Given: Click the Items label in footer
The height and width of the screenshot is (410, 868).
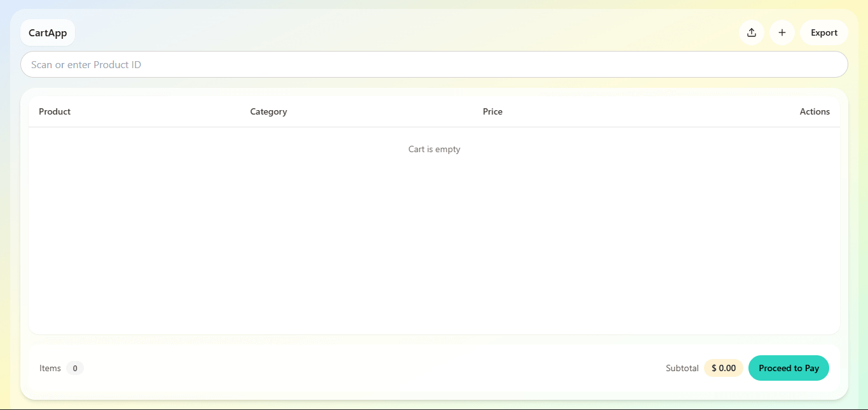Looking at the screenshot, I should 50,368.
